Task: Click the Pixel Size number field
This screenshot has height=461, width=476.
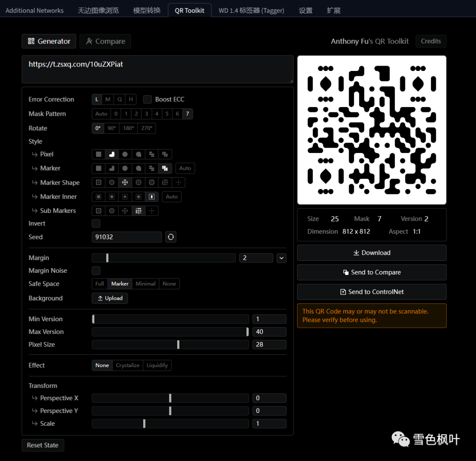Action: point(269,345)
